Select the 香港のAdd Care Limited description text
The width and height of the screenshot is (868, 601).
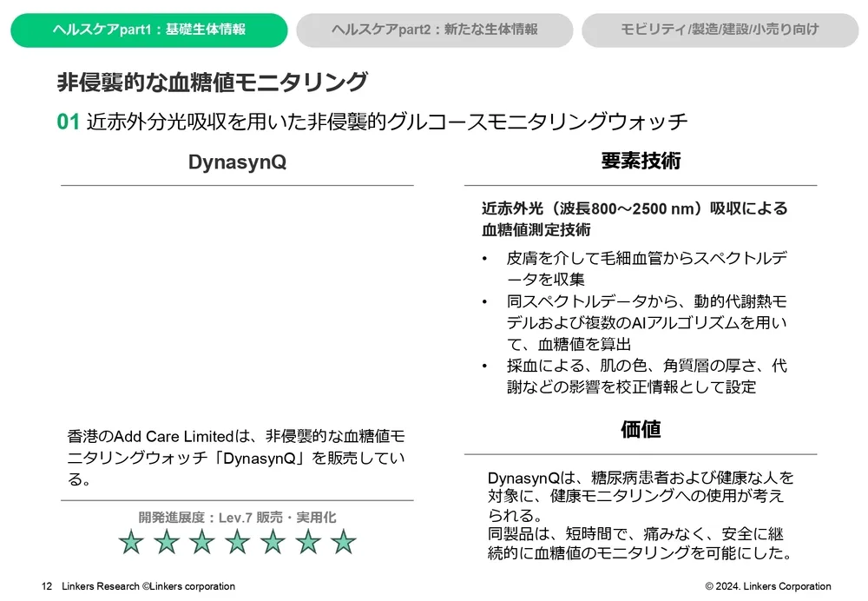pos(236,457)
